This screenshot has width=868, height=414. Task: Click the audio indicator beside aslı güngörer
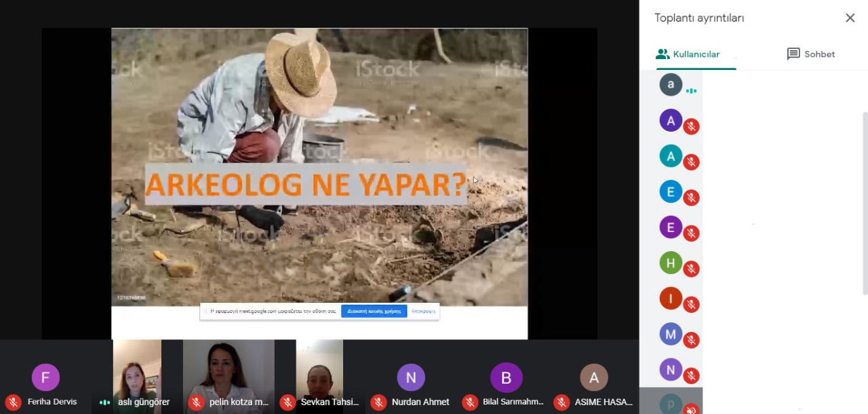pos(104,402)
